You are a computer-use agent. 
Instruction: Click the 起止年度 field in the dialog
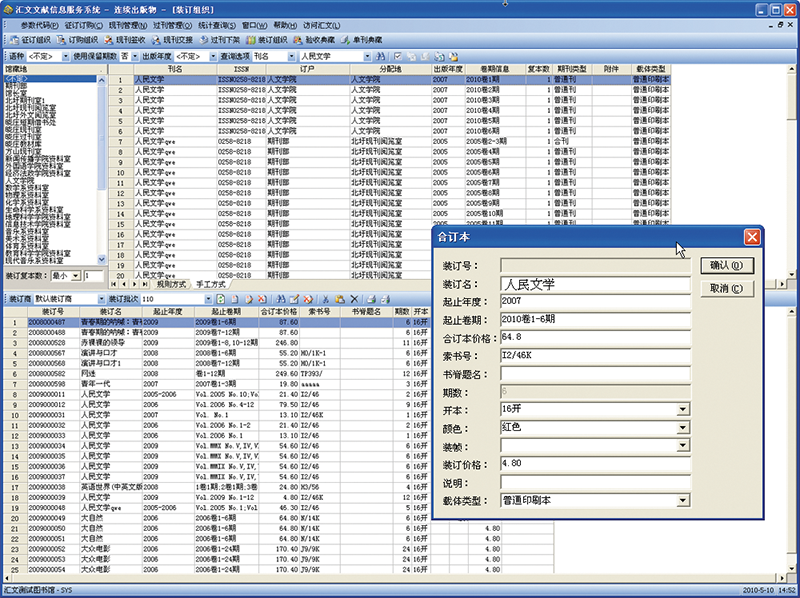[x=595, y=302]
